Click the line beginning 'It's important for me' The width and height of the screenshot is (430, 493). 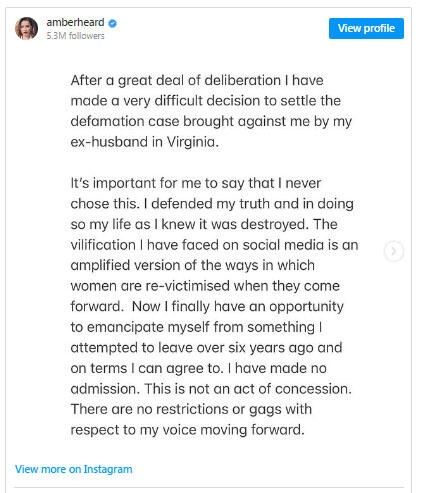coord(196,183)
